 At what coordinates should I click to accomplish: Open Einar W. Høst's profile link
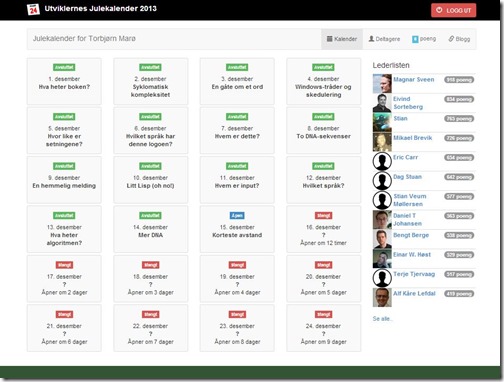[412, 255]
